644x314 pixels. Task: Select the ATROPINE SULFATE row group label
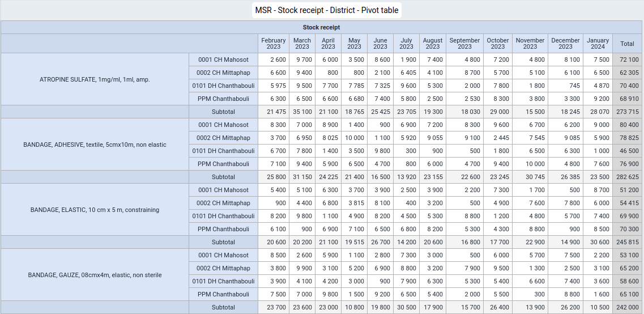tap(95, 79)
